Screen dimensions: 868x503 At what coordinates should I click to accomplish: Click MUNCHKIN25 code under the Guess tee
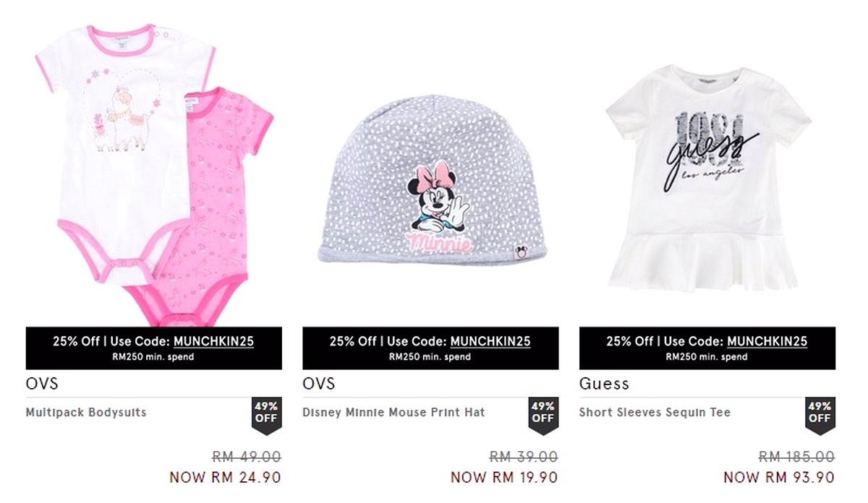(767, 342)
